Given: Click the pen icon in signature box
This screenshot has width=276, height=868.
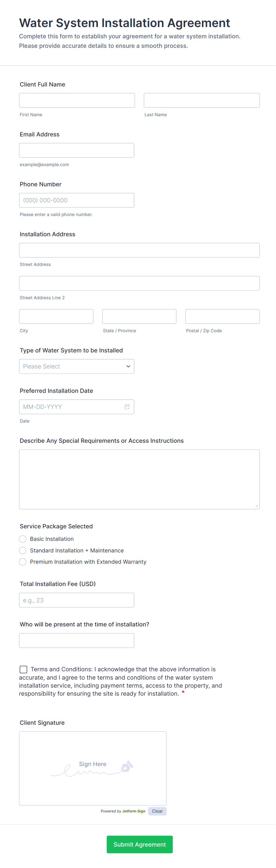Looking at the screenshot, I should (x=127, y=766).
